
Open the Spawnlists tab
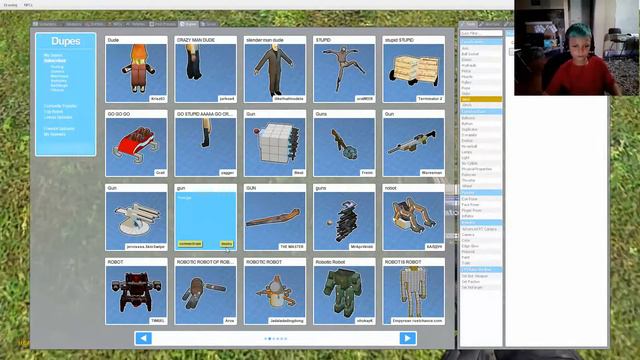(x=45, y=24)
